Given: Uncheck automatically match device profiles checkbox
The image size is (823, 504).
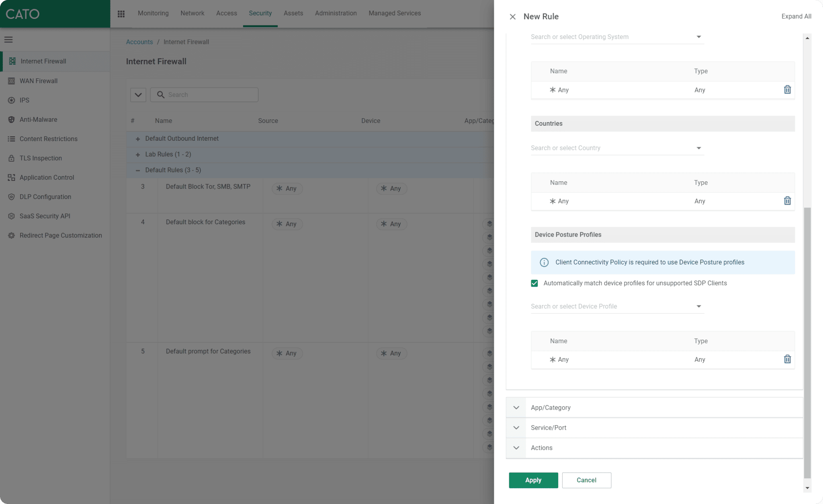Looking at the screenshot, I should (534, 283).
